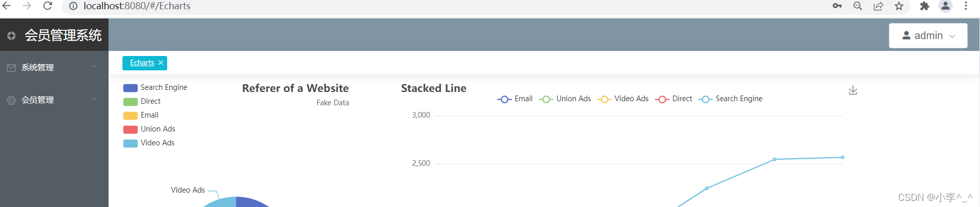Open the admin user dropdown
The width and height of the screenshot is (980, 207).
pyautogui.click(x=928, y=35)
